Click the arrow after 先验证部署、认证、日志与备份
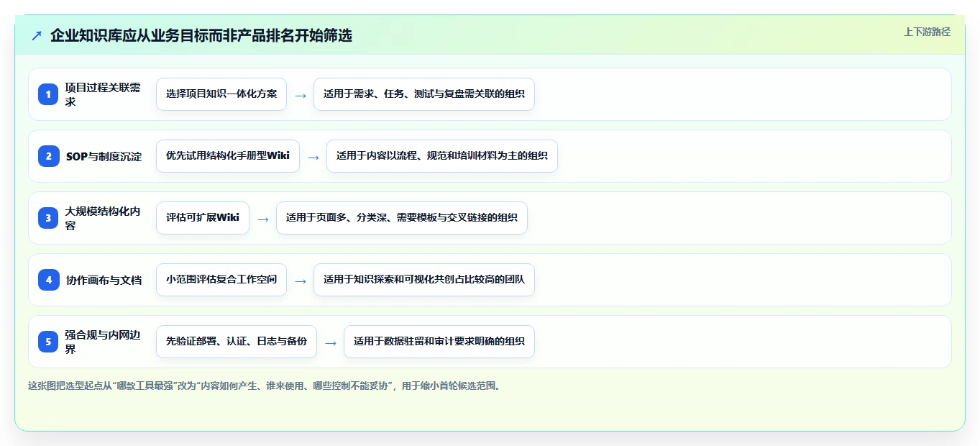The width and height of the screenshot is (980, 446). 331,342
